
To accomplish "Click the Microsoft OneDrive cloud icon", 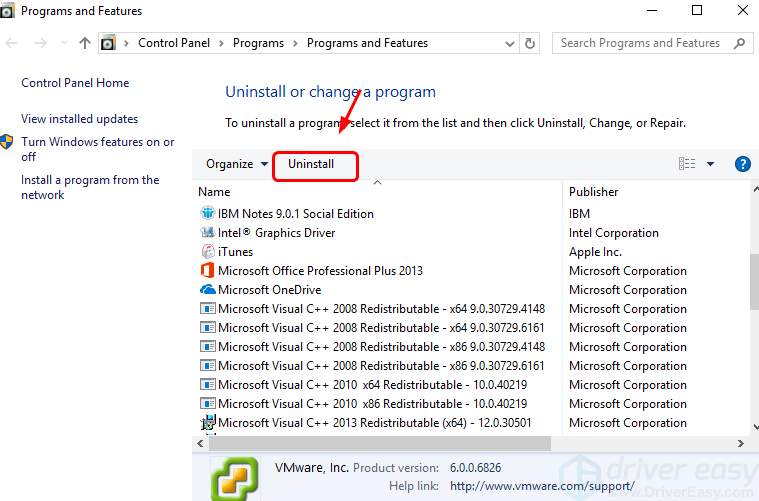I will coord(208,289).
